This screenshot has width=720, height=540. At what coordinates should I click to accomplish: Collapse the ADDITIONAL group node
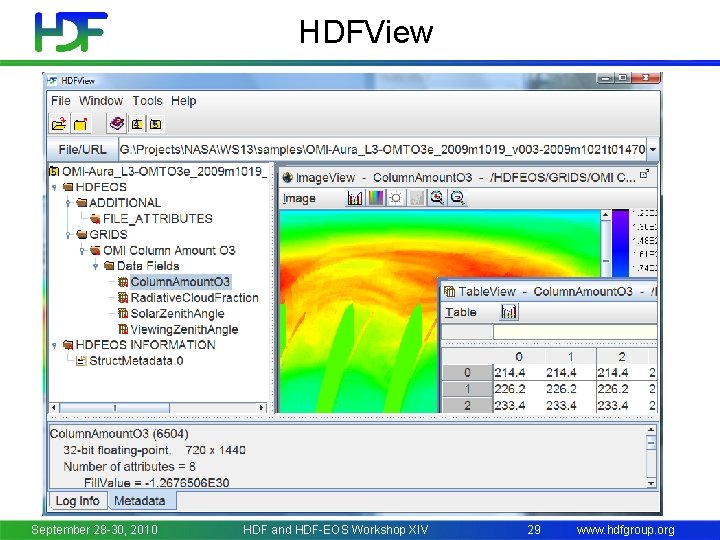pos(68,203)
